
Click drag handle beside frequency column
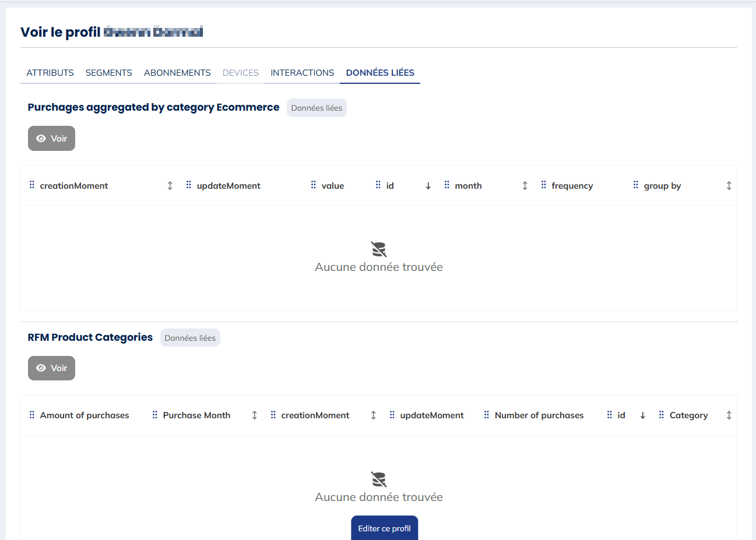pyautogui.click(x=543, y=185)
